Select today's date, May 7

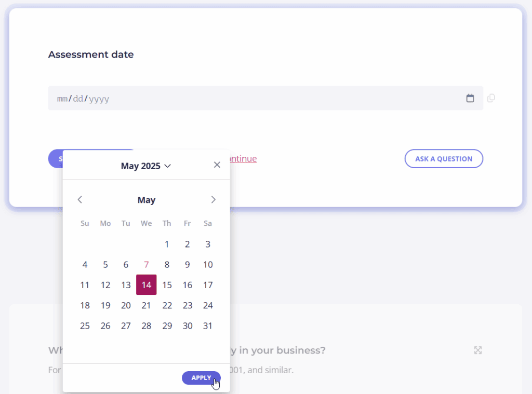pos(146,264)
